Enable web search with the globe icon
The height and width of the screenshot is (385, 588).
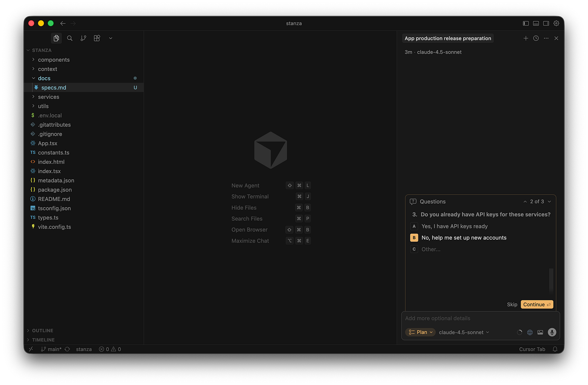(x=530, y=332)
